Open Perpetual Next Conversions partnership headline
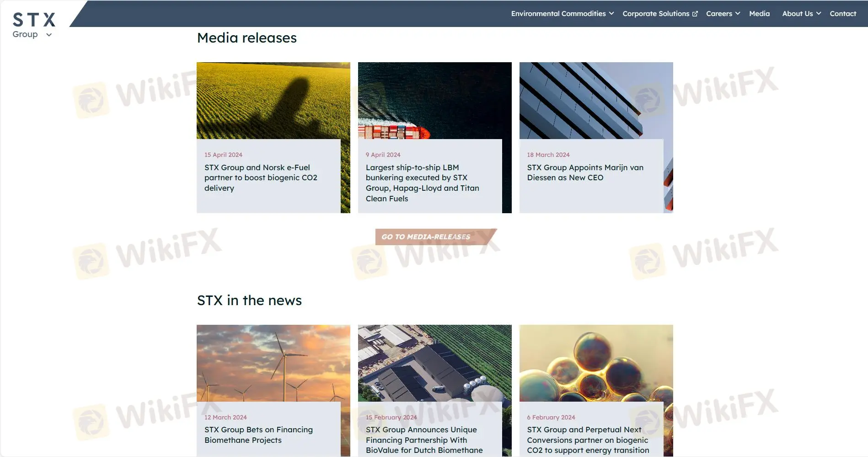The width and height of the screenshot is (868, 457). [588, 440]
